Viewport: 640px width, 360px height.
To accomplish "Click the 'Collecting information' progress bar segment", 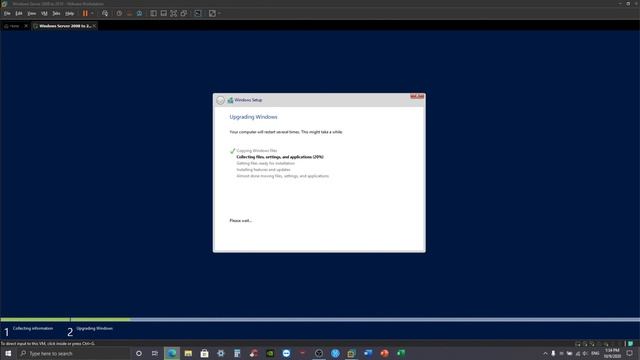I will pyautogui.click(x=35, y=320).
